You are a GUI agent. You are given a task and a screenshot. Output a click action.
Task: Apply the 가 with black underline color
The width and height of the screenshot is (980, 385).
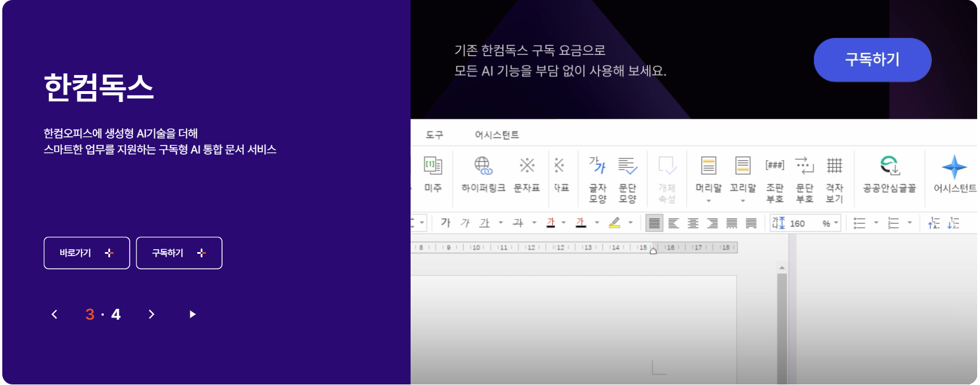(581, 223)
